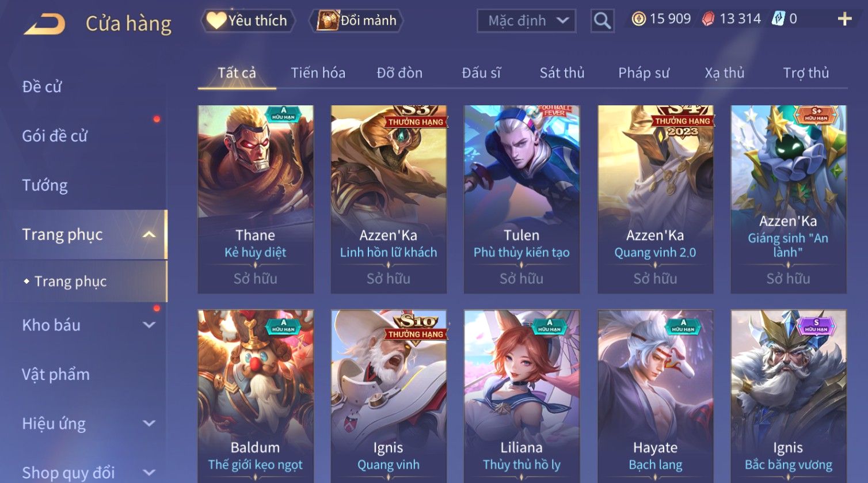This screenshot has width=868, height=483.
Task: Click the red ruby currency icon
Action: click(x=708, y=19)
